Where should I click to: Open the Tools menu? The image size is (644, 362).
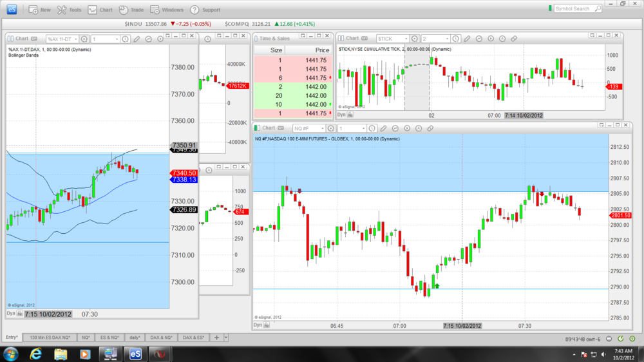[69, 10]
